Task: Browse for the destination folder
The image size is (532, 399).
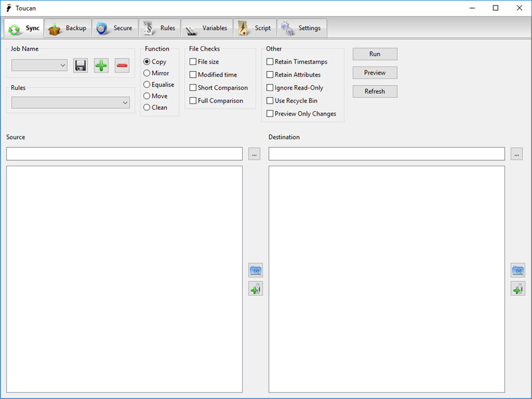Action: click(x=517, y=154)
